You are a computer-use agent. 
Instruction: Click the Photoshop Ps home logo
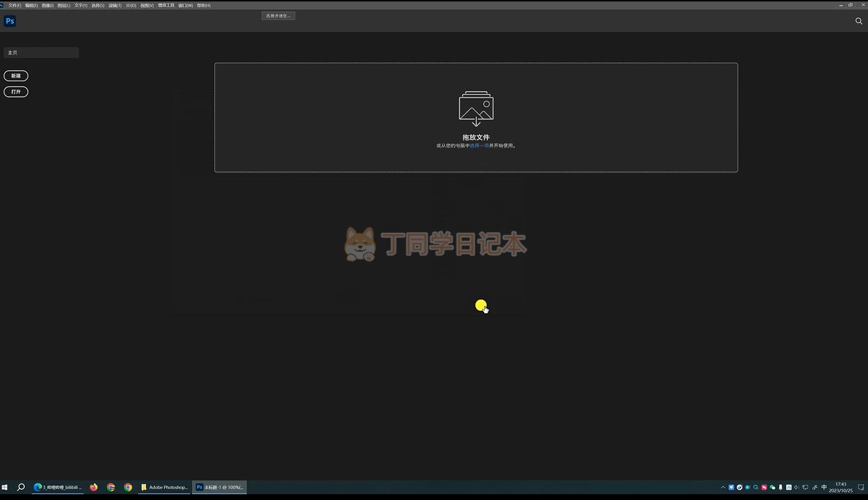[x=10, y=21]
